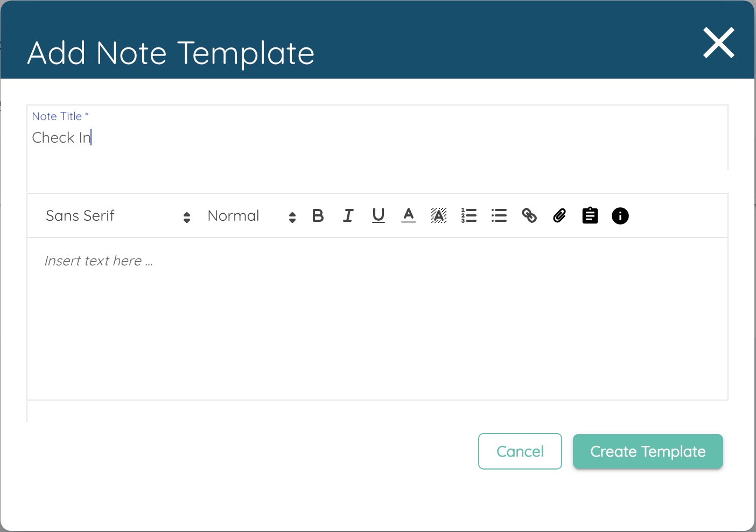Insert a hyperlink into the note
Image resolution: width=756 pixels, height=532 pixels.
click(529, 215)
